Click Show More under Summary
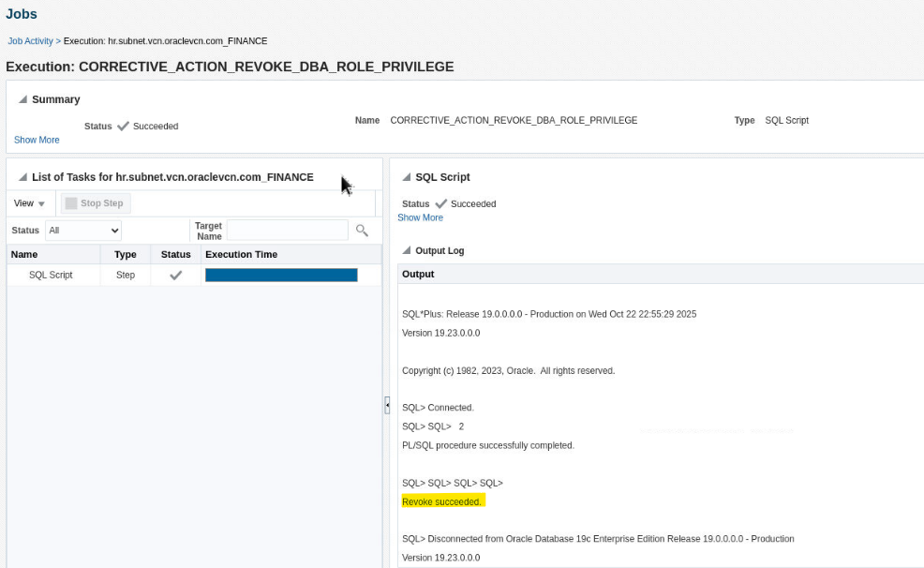 click(x=37, y=140)
